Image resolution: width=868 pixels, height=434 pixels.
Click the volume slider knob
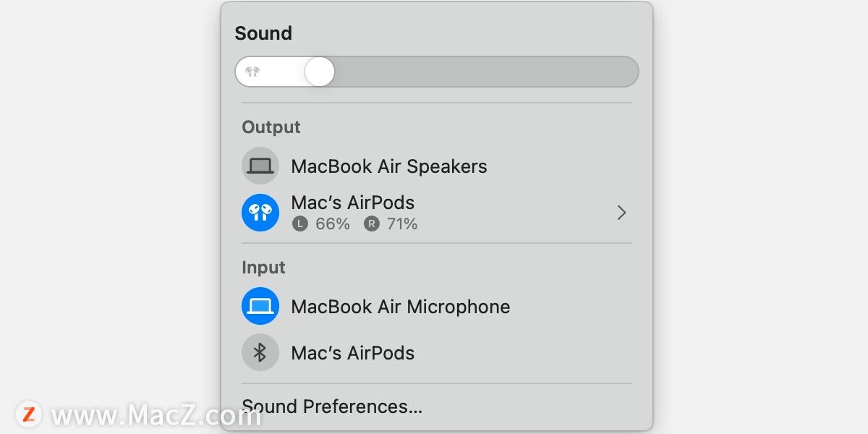click(x=319, y=72)
